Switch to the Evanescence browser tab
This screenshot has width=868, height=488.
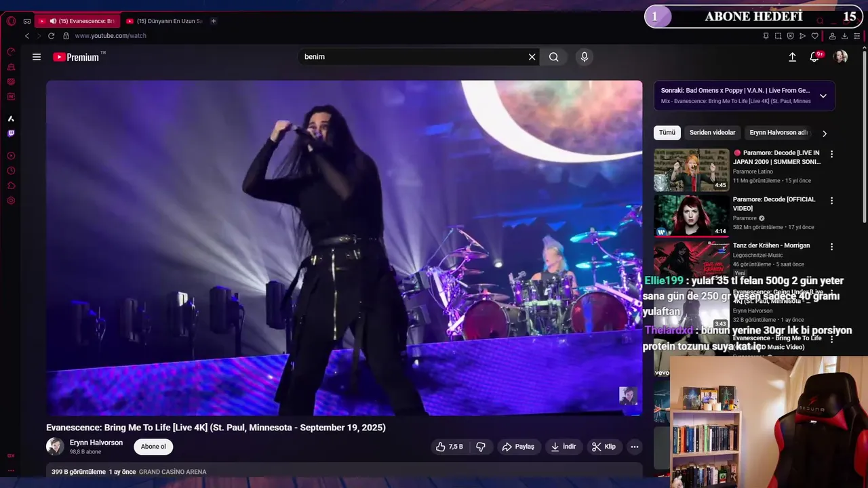pos(77,21)
